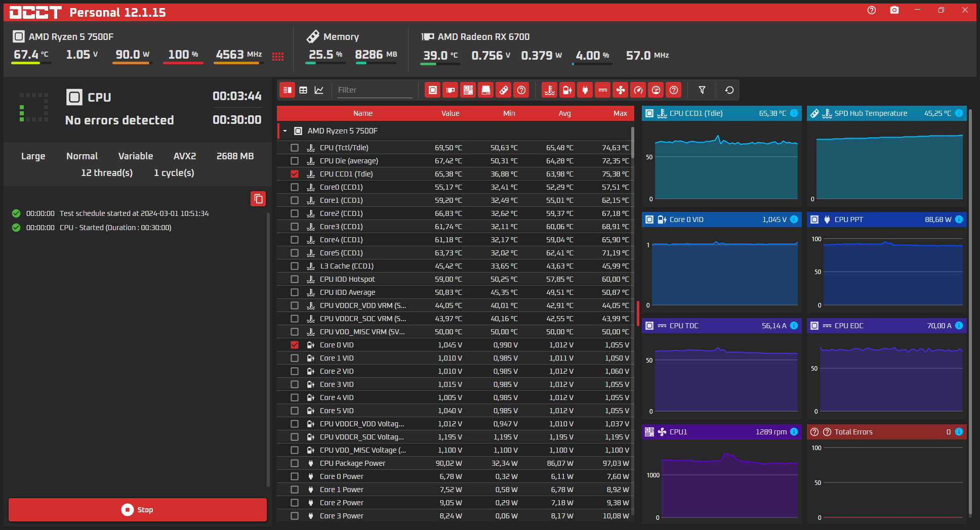Uncheck the CPU CCD1 (Tdie) checkbox
Screen dimensions: 980x530
pos(295,174)
